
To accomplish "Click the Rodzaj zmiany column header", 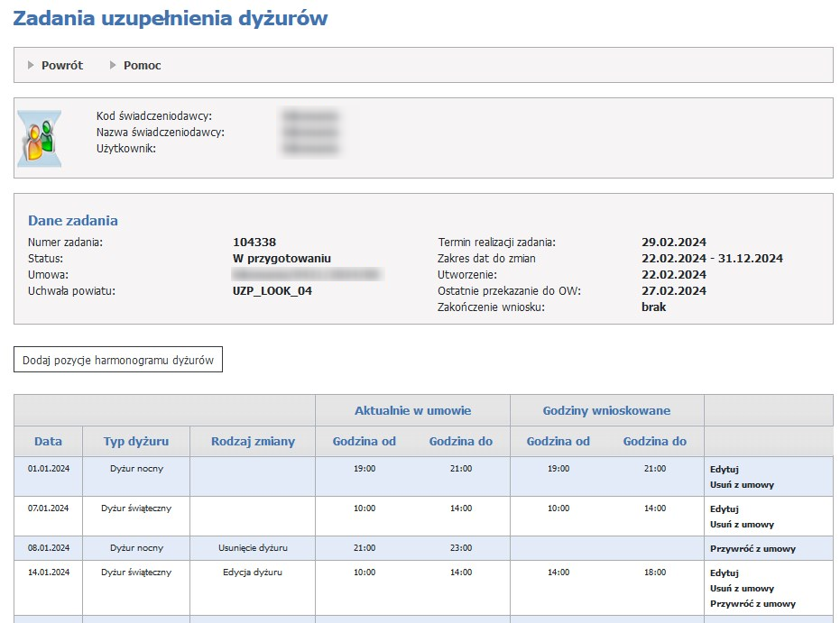I will (253, 441).
